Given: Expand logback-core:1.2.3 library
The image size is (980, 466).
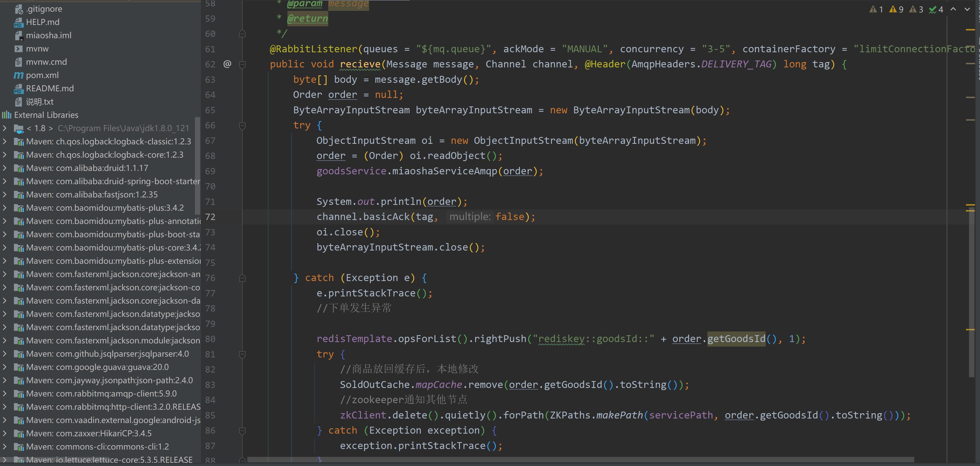Looking at the screenshot, I should 5,154.
